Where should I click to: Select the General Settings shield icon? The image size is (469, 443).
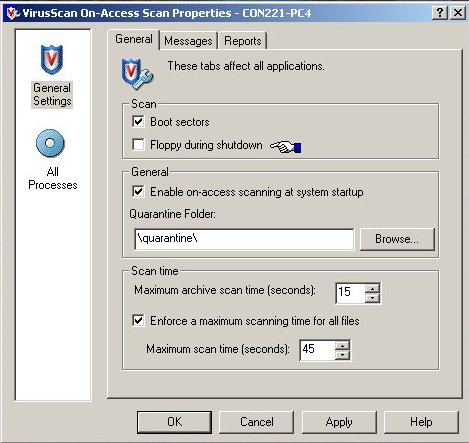click(52, 59)
